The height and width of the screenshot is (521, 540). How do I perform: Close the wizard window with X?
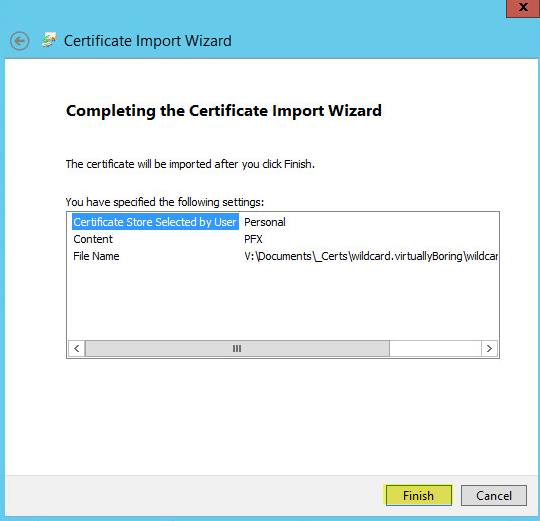pyautogui.click(x=523, y=8)
